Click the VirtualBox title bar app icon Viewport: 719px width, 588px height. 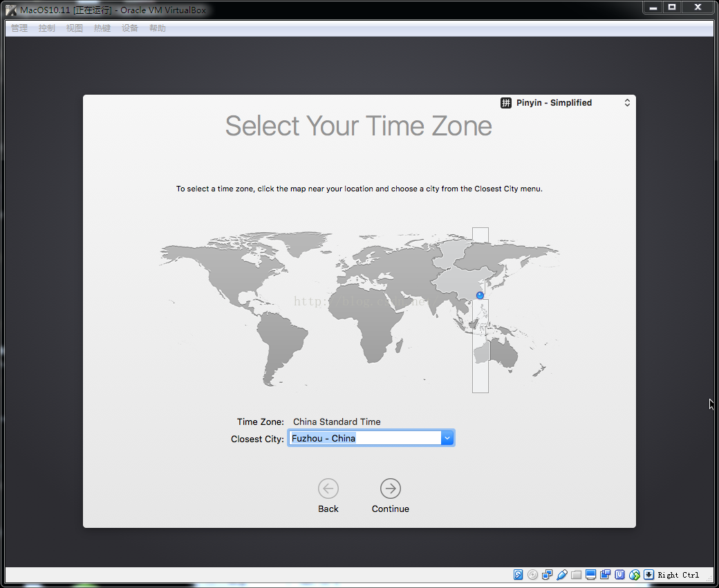pos(11,10)
